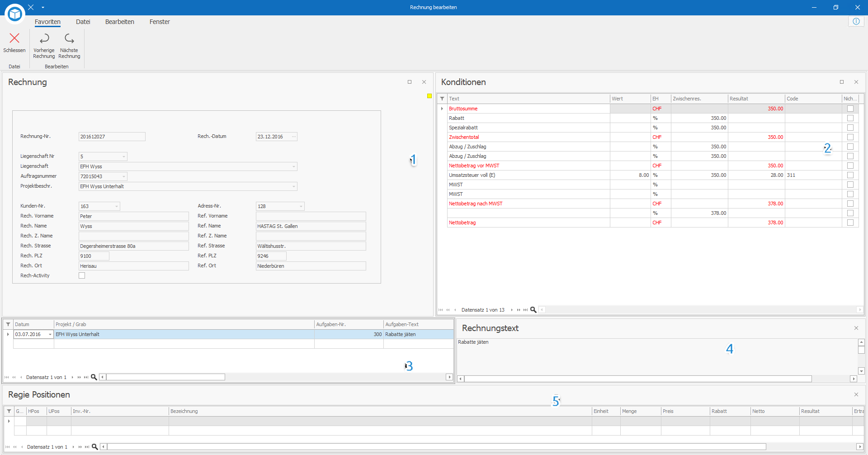This screenshot has width=868, height=455.
Task: Close the Rechnungstext panel
Action: [856, 328]
